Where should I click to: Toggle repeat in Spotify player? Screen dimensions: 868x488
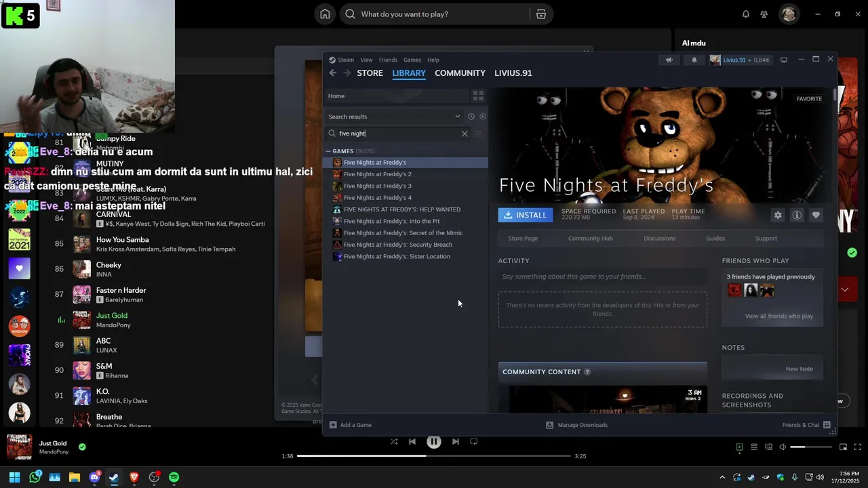(x=474, y=441)
